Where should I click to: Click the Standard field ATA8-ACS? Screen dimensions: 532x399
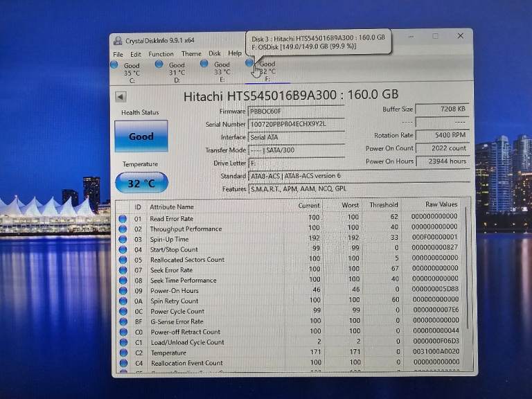pos(359,176)
